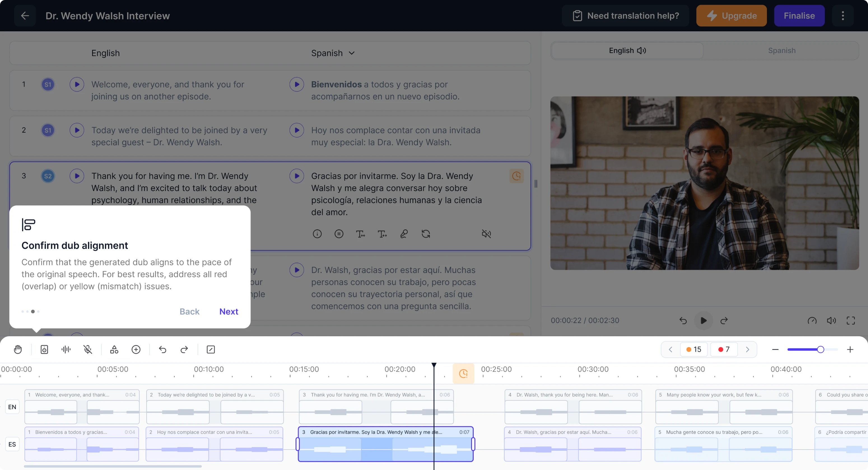Enable English audio playback at top right
The width and height of the screenshot is (868, 470).
pyautogui.click(x=627, y=51)
